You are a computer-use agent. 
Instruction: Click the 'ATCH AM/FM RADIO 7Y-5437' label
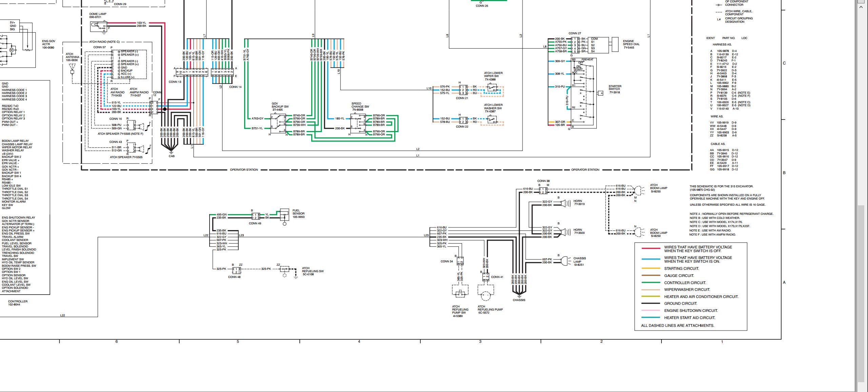coord(139,92)
